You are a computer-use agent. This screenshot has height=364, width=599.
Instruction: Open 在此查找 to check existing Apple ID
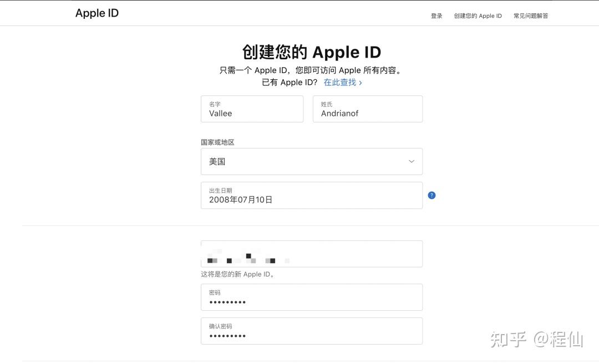click(339, 82)
